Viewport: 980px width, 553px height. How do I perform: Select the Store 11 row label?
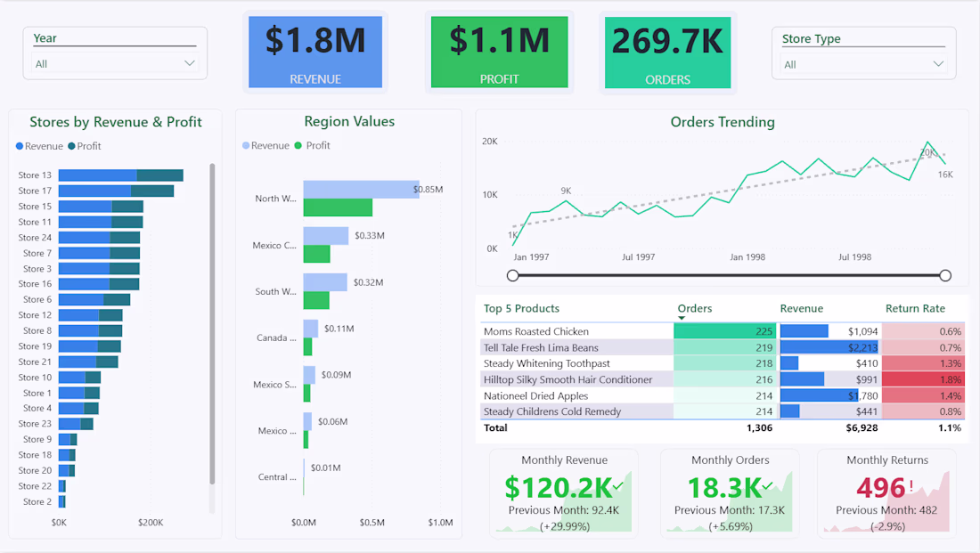click(x=35, y=222)
